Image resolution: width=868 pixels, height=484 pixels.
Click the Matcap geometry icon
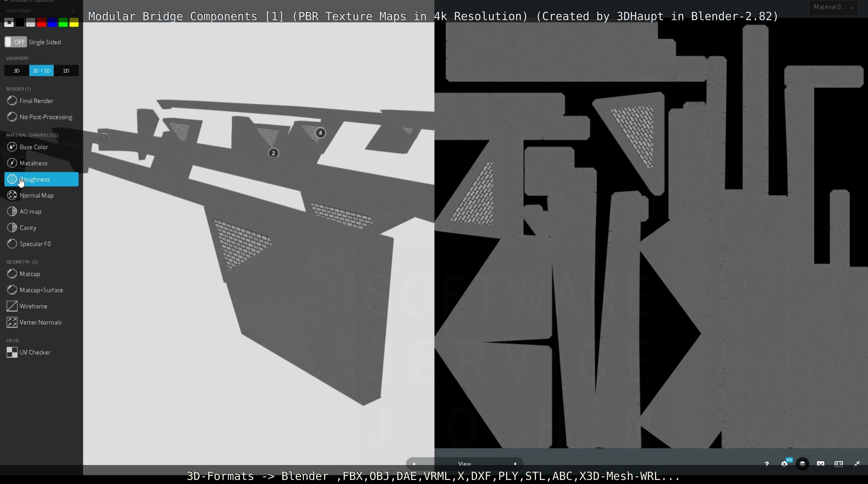[12, 274]
